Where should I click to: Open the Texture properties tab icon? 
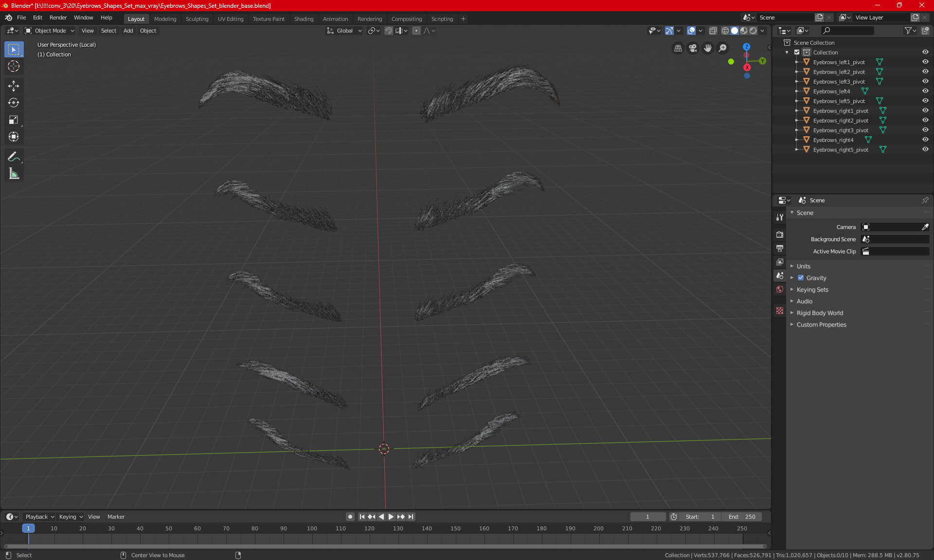[x=780, y=311]
